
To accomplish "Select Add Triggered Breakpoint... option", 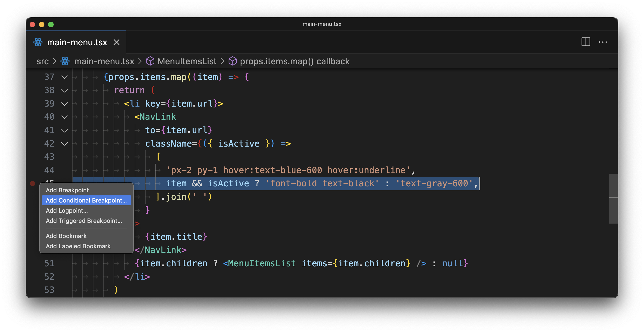I will coord(87,221).
